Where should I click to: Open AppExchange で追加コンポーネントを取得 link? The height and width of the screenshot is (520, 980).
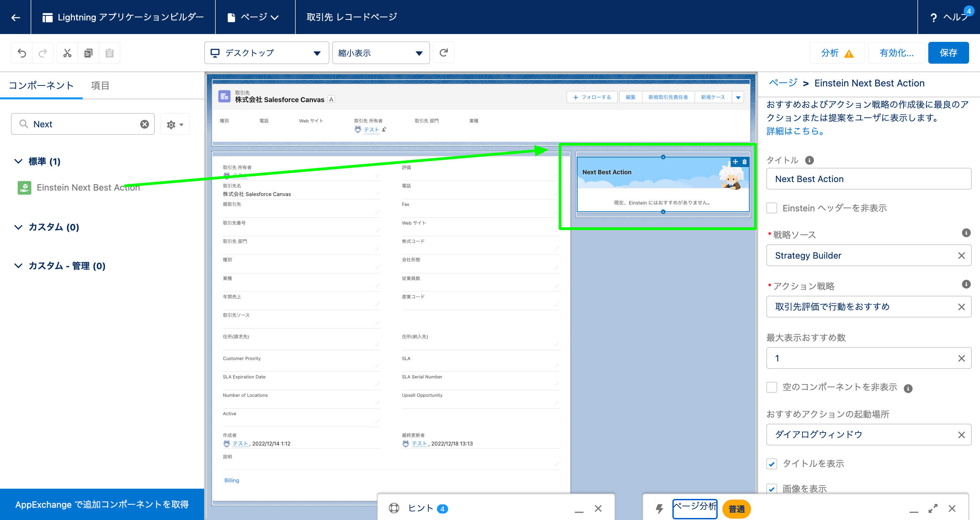pos(102,504)
